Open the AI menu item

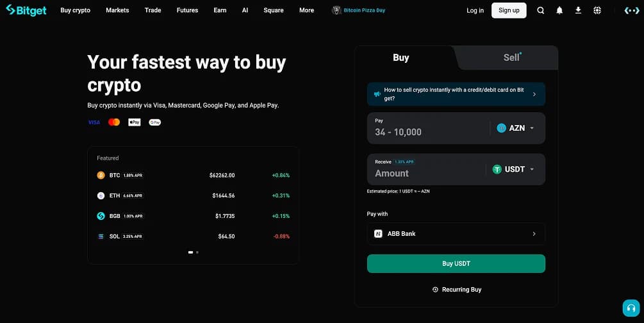point(245,10)
